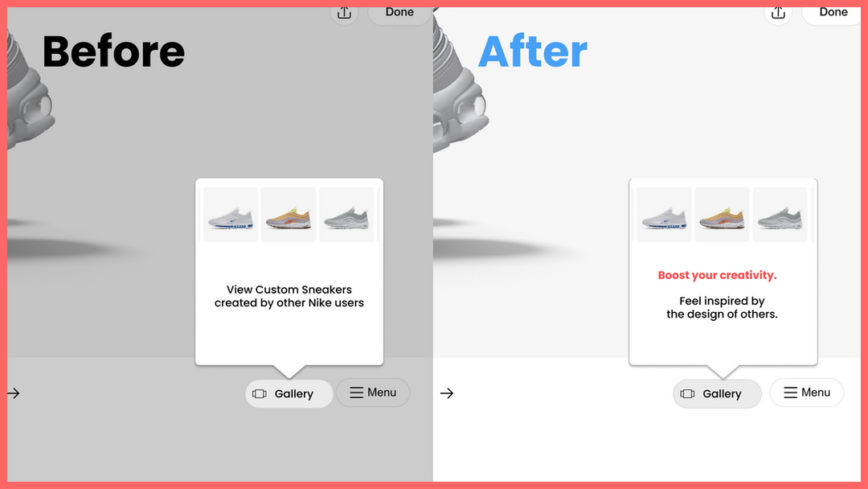Click the black "Before" heading
This screenshot has height=489, width=868.
coord(113,51)
